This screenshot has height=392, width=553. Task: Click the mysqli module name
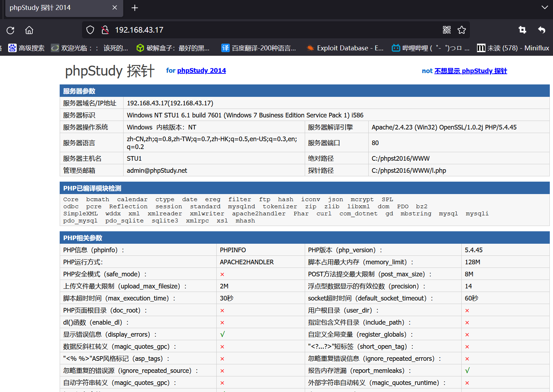pos(477,214)
